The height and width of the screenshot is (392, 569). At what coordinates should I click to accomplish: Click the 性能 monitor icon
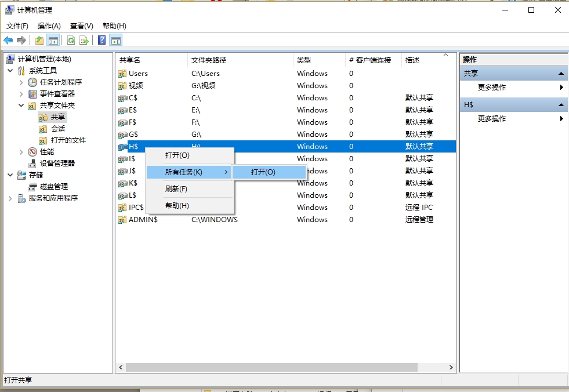(32, 152)
